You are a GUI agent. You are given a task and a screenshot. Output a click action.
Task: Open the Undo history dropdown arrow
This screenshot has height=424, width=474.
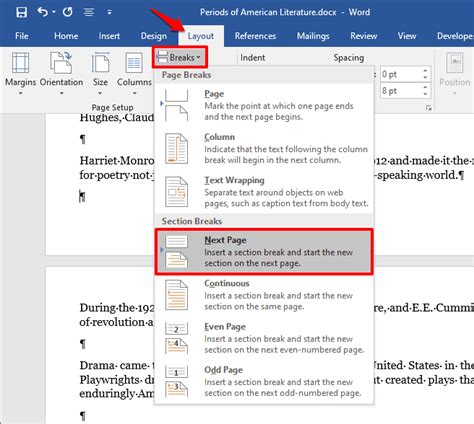pos(54,12)
